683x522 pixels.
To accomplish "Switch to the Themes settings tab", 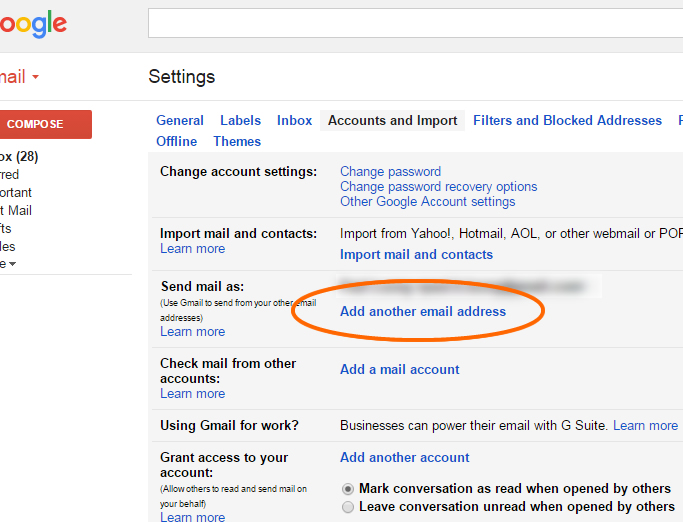I will coord(237,141).
